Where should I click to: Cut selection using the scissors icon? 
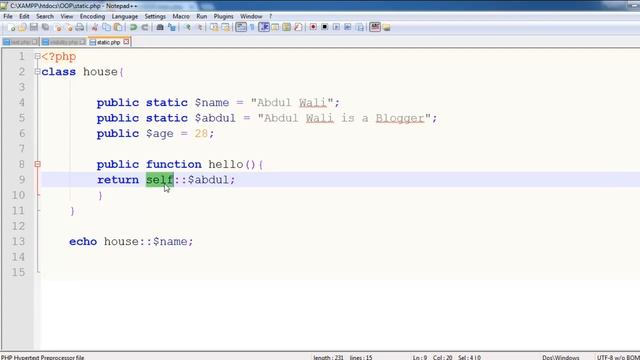[x=95, y=27]
